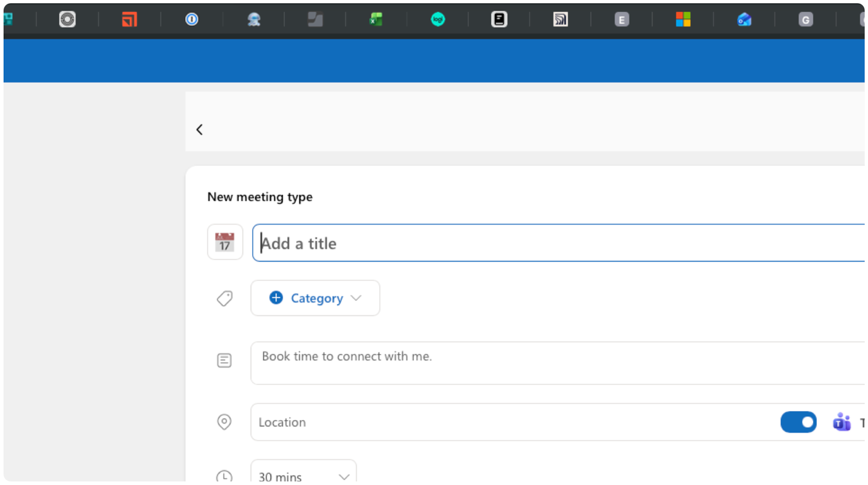Open the blue robot-figure icon tab
This screenshot has height=485, width=868.
tap(254, 20)
